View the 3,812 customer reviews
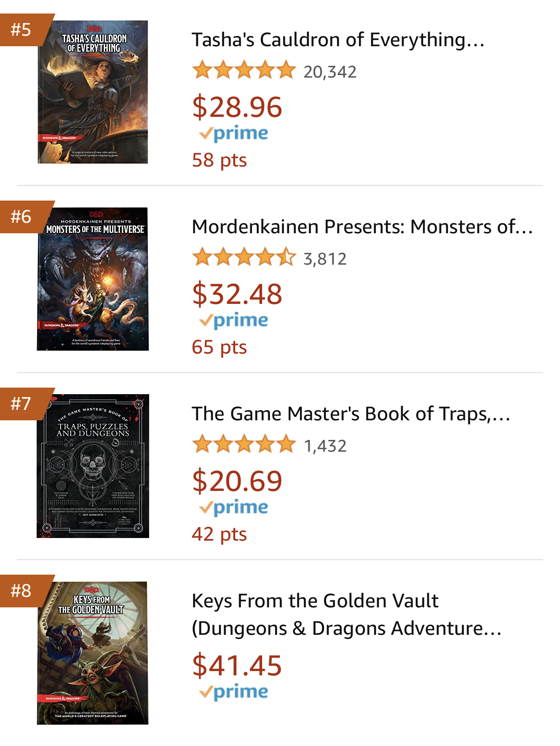This screenshot has height=746, width=560. point(325,259)
